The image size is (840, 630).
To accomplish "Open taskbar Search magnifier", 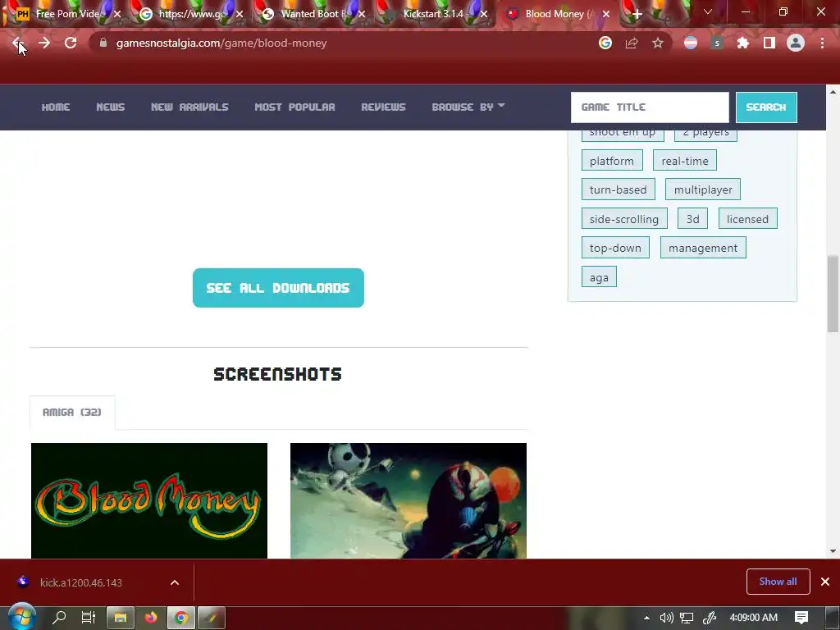I will 59,617.
